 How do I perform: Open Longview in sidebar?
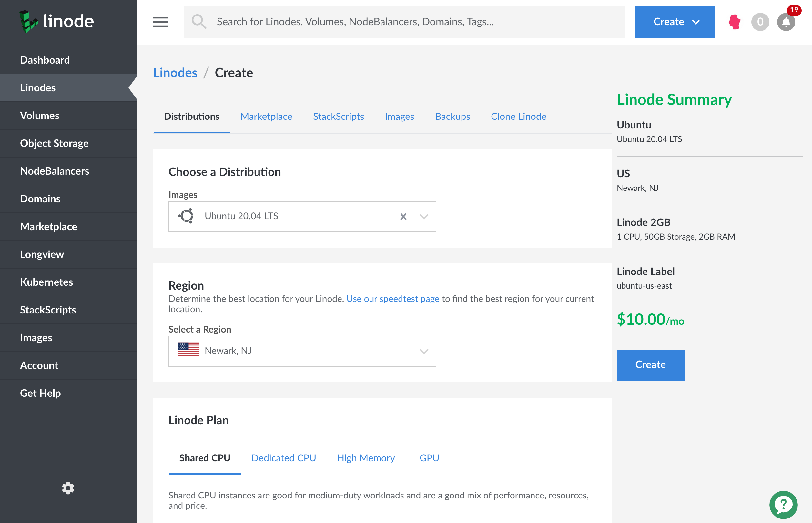tap(68, 254)
